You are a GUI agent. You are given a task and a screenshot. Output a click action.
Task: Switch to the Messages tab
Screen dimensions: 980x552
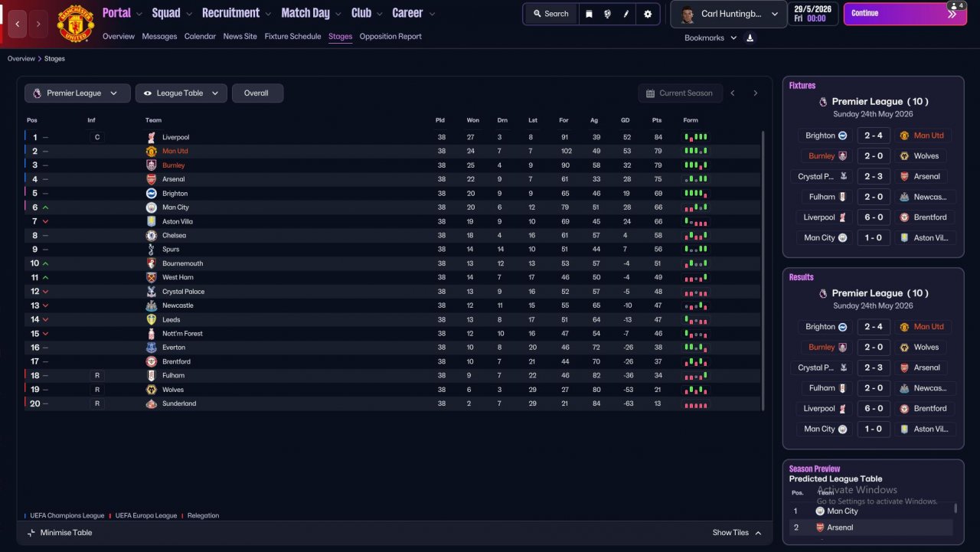pyautogui.click(x=159, y=37)
